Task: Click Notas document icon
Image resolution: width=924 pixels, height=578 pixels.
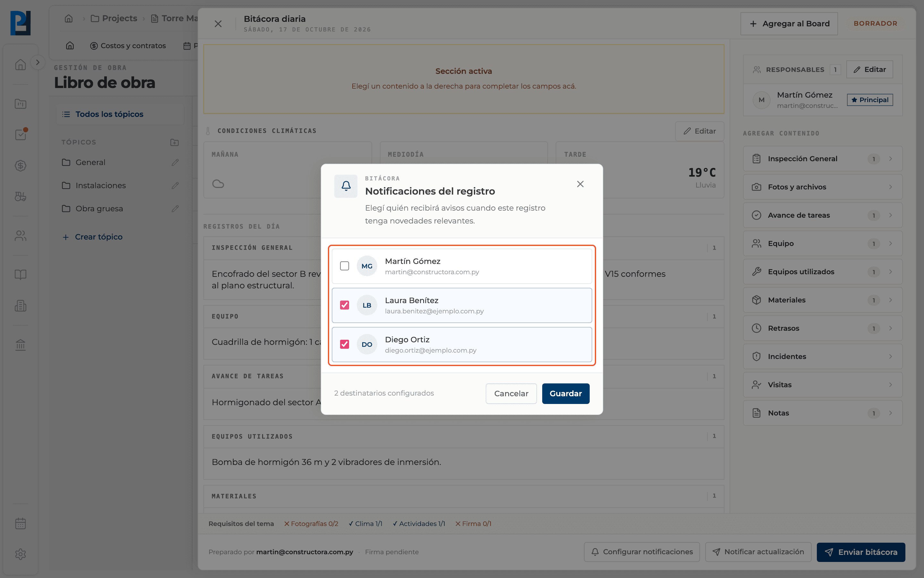Action: point(757,413)
